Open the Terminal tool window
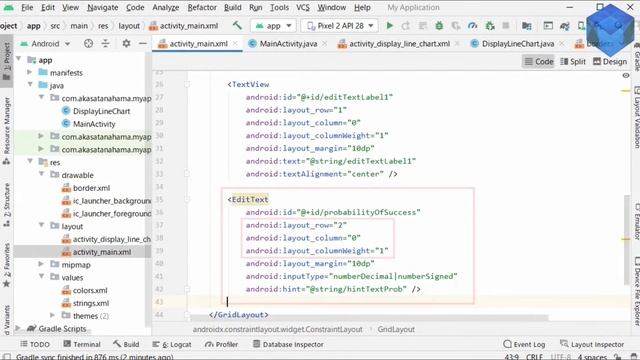640x360 pixels. click(82, 344)
